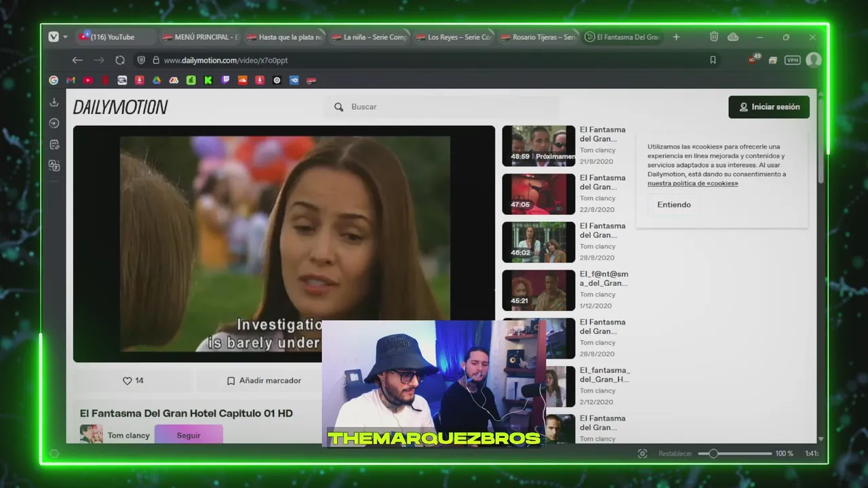868x488 pixels.
Task: Click Añadir marcador button
Action: [264, 381]
